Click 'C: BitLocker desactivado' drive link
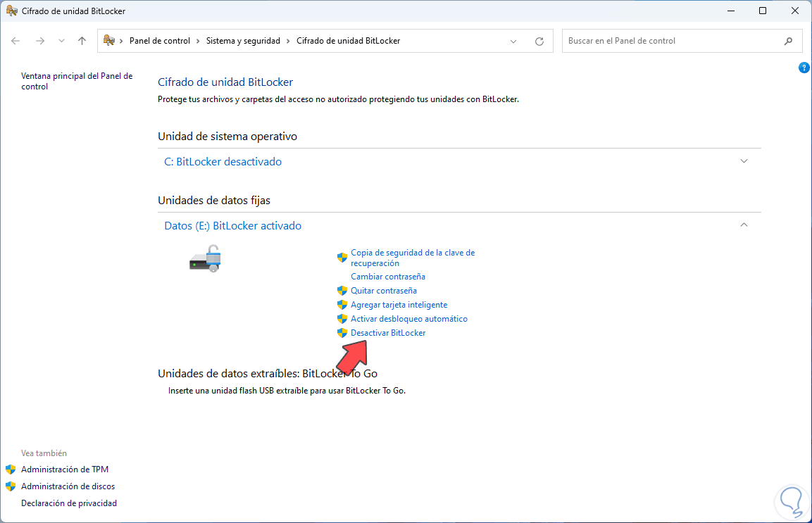Viewport: 812px width, 523px height. click(x=223, y=162)
